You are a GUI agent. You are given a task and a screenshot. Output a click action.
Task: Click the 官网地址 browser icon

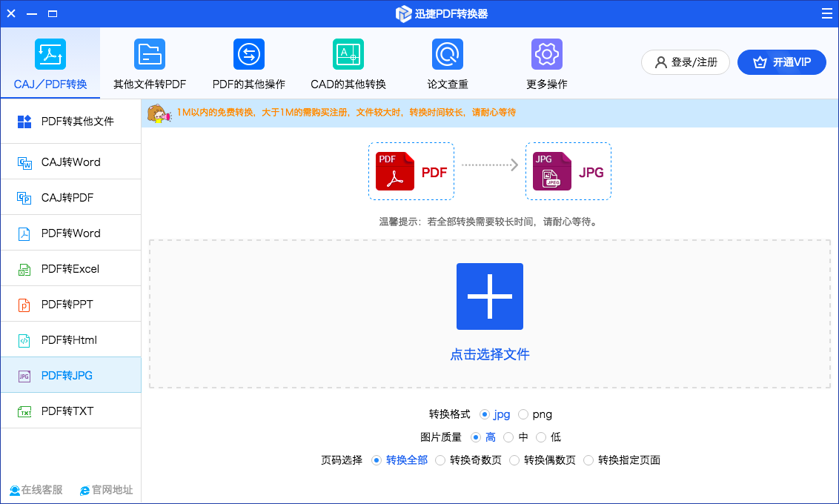tap(84, 490)
